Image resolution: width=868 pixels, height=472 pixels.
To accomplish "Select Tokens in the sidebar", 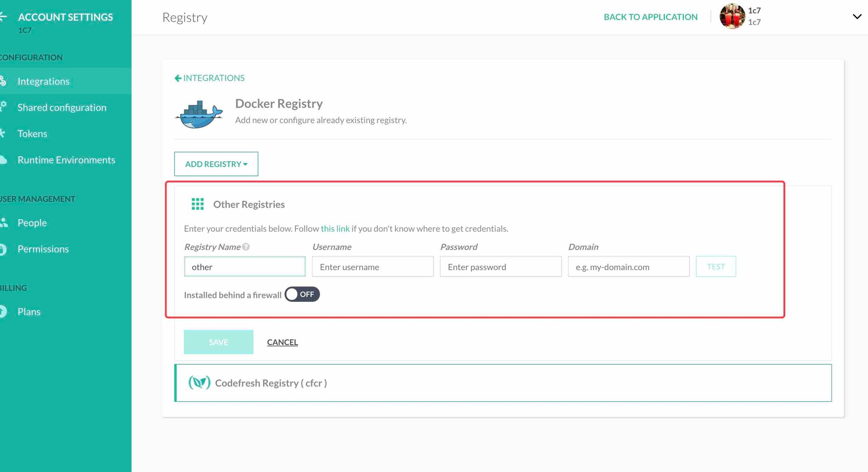I will [32, 134].
